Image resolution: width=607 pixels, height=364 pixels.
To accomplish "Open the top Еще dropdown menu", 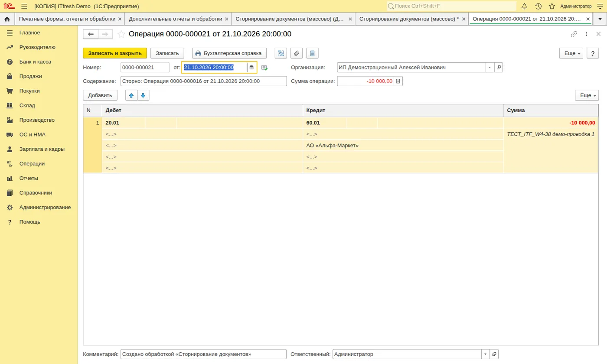I will pos(571,53).
